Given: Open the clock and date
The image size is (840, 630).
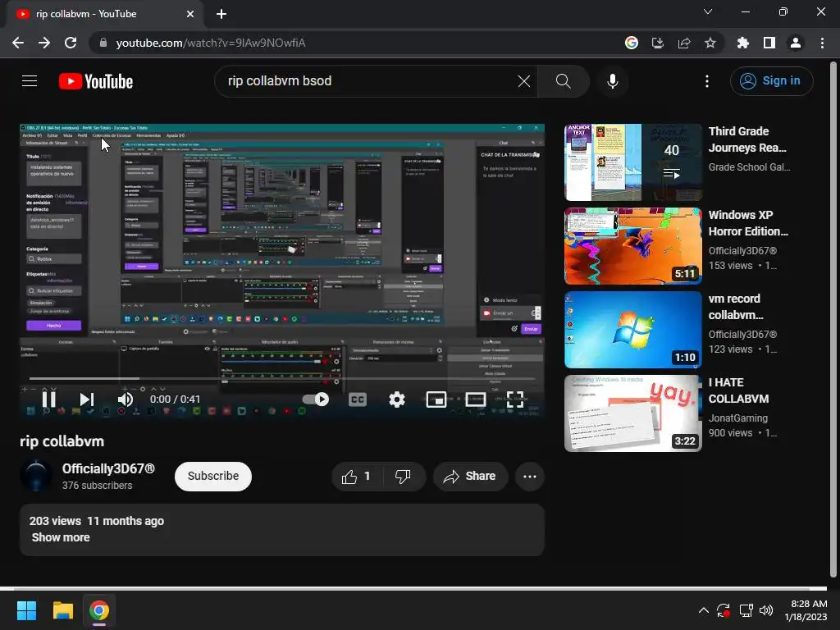Looking at the screenshot, I should coord(806,610).
